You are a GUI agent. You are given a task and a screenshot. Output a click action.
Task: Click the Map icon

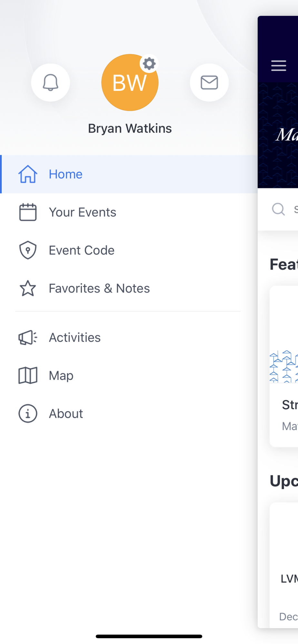click(x=28, y=375)
